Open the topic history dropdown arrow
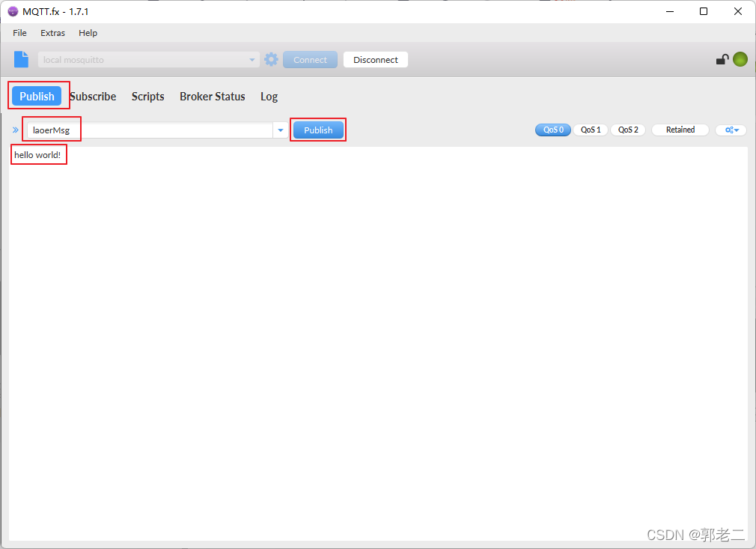Viewport: 756px width, 549px height. 281,130
